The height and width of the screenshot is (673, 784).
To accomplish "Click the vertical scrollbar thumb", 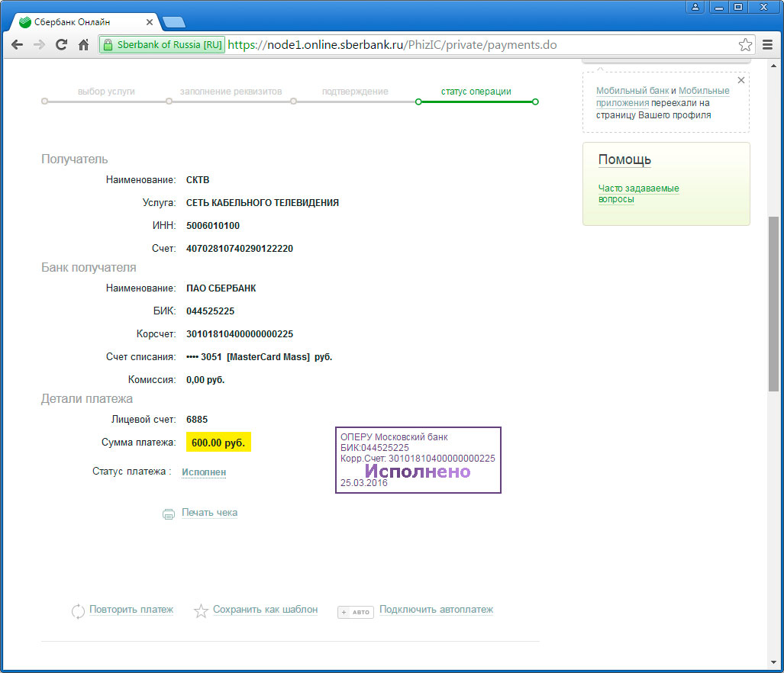I will click(773, 304).
